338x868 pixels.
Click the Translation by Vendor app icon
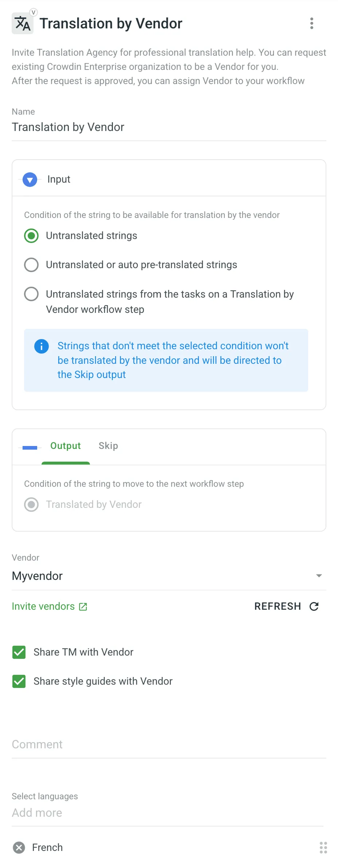coord(23,23)
